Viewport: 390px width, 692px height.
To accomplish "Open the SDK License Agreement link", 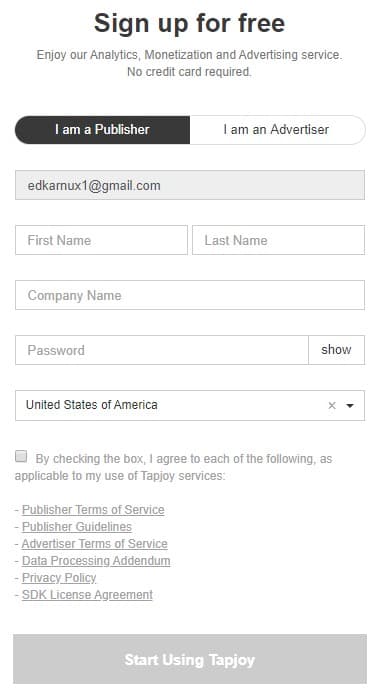I will click(87, 595).
